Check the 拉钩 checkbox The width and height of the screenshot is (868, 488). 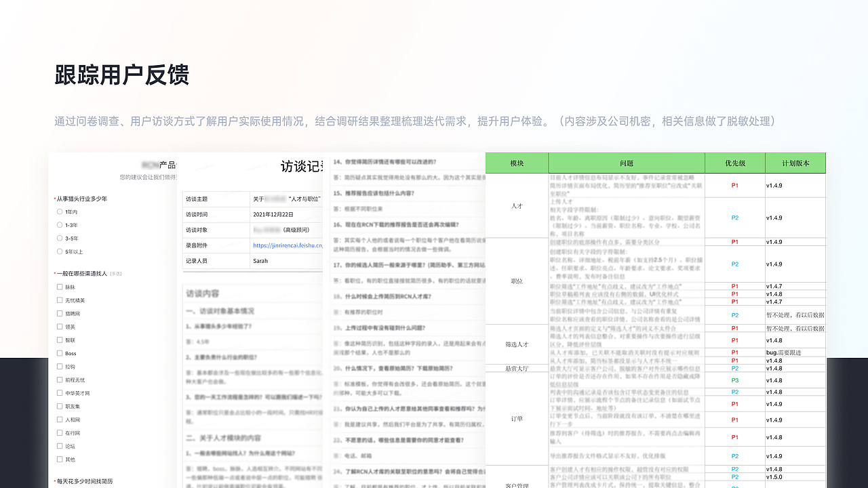click(58, 366)
